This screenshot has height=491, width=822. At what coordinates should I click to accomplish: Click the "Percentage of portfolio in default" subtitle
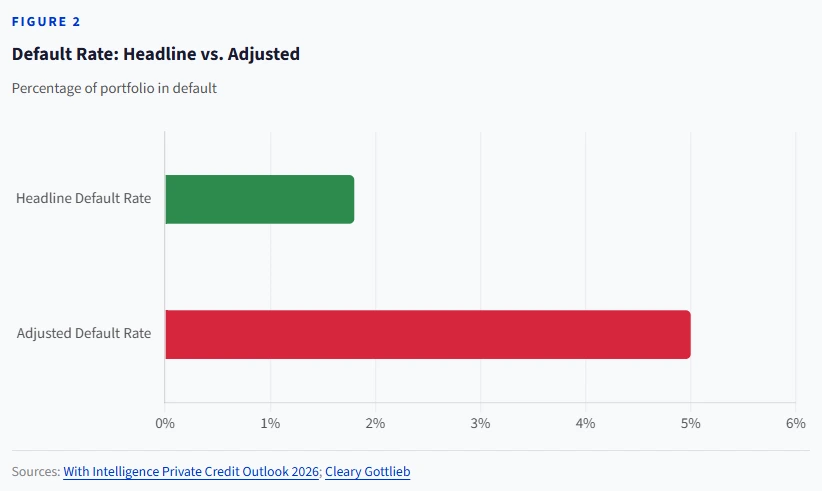coord(115,88)
